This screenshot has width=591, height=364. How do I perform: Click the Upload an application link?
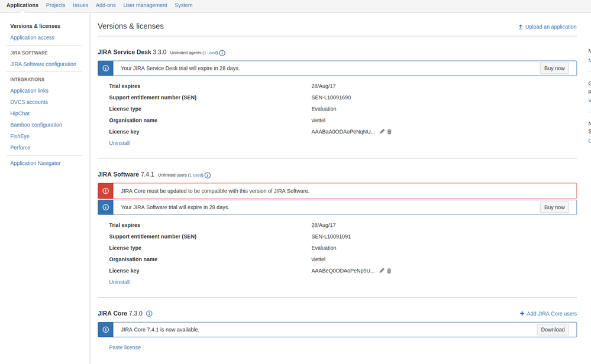click(x=551, y=27)
